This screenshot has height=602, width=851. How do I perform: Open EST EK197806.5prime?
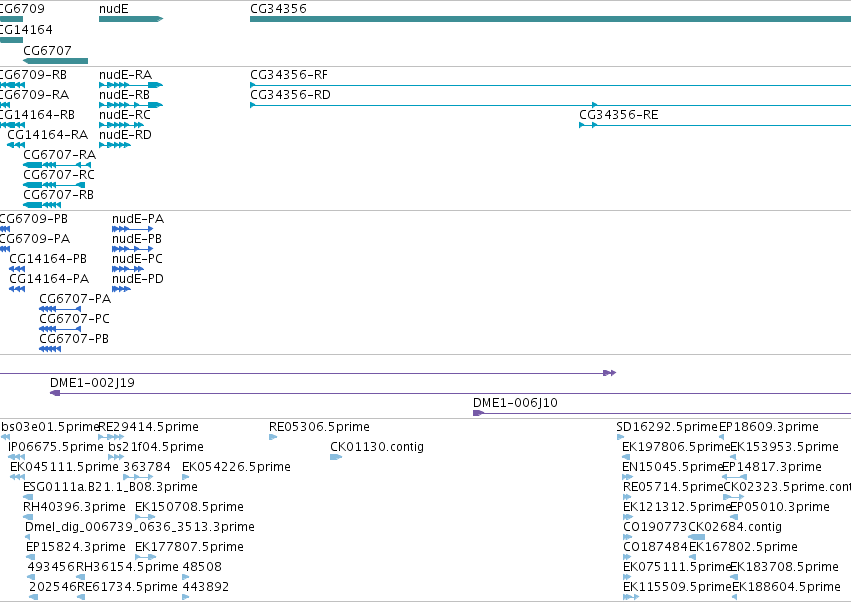tap(676, 447)
